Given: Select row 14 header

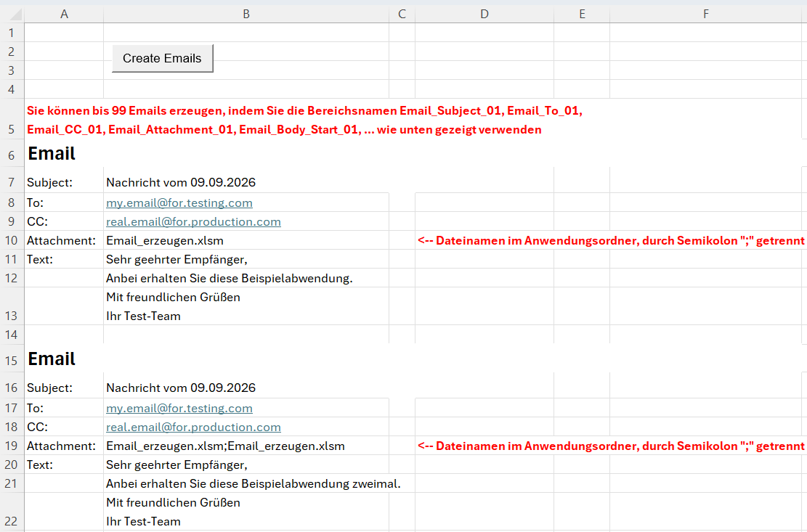Looking at the screenshot, I should coord(12,335).
